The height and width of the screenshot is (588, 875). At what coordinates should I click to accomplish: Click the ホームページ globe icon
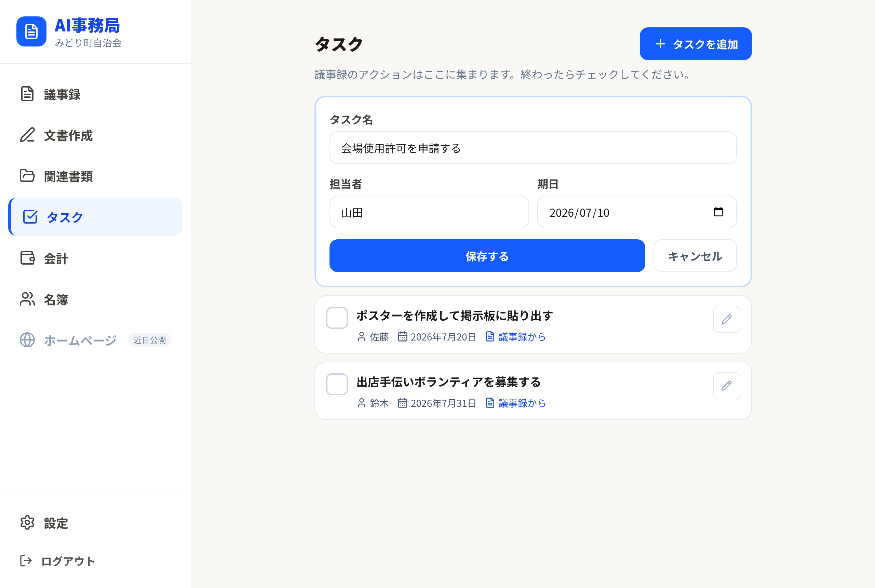27,340
